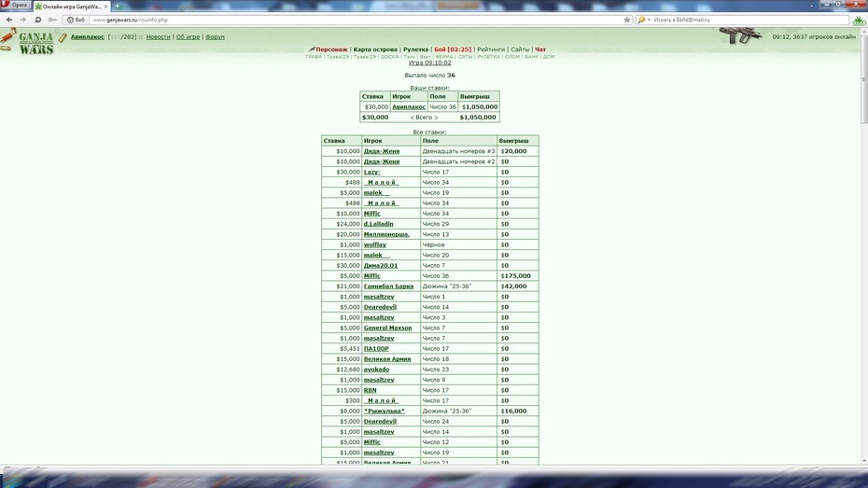Open the Новости link

coord(159,37)
